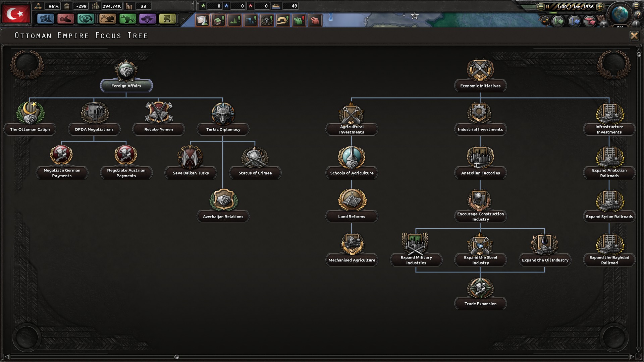Screen dimensions: 644x362
Task: Click the empty research slot alert
Action: [x=203, y=20]
